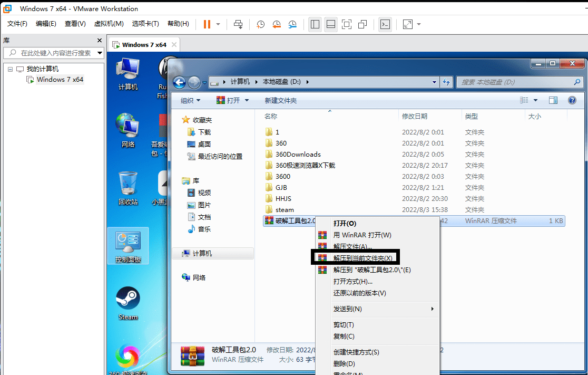Enter full screen mode icon in VMware toolbar
588x375 pixels.
[347, 24]
